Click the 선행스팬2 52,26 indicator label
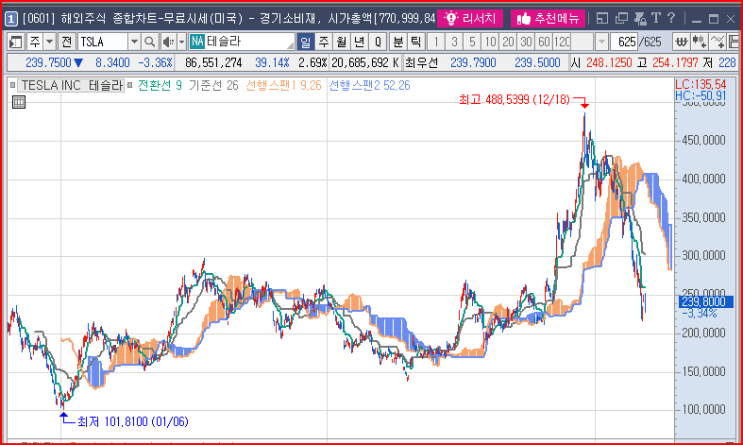743x445 pixels. [x=370, y=86]
